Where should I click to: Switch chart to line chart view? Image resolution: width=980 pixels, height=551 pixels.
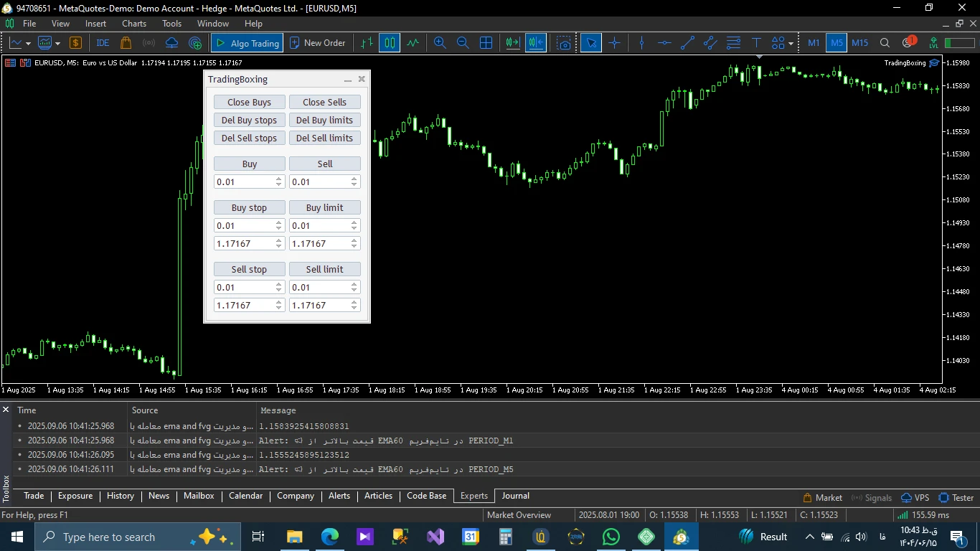413,43
